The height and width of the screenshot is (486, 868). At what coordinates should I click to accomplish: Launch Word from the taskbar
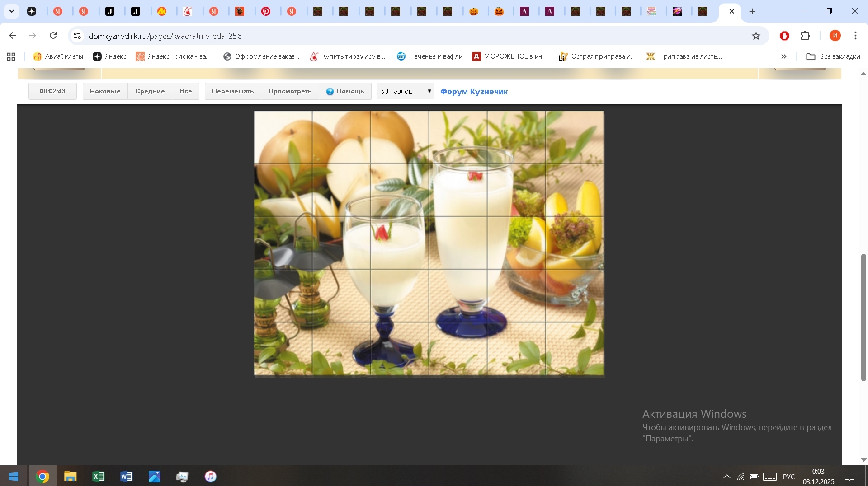tap(127, 476)
